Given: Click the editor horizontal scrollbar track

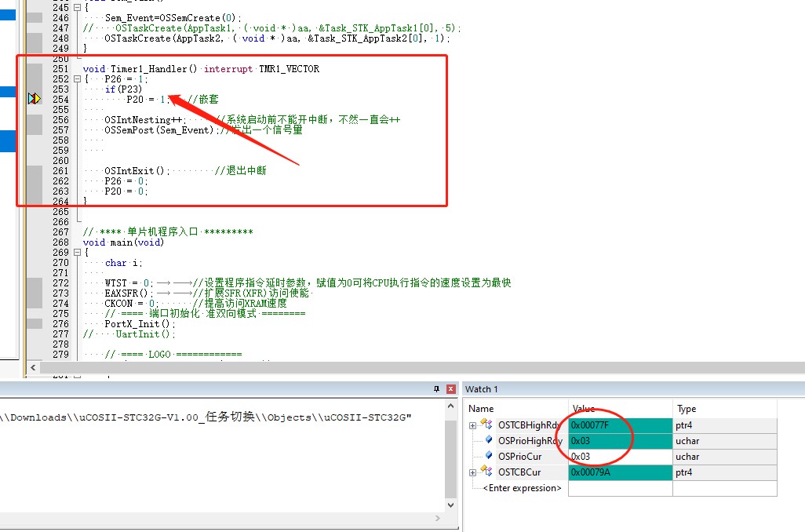Looking at the screenshot, I should point(422,367).
